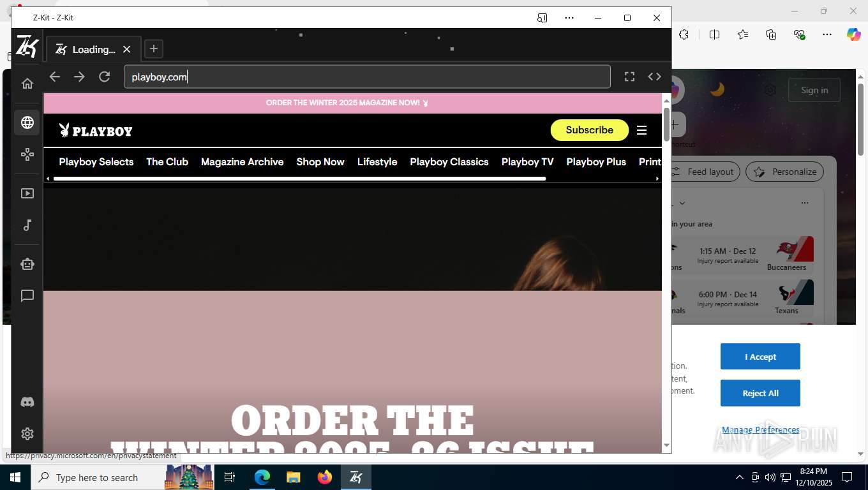Click Edge browser essentials heart icon
Image resolution: width=868 pixels, height=490 pixels.
799,34
